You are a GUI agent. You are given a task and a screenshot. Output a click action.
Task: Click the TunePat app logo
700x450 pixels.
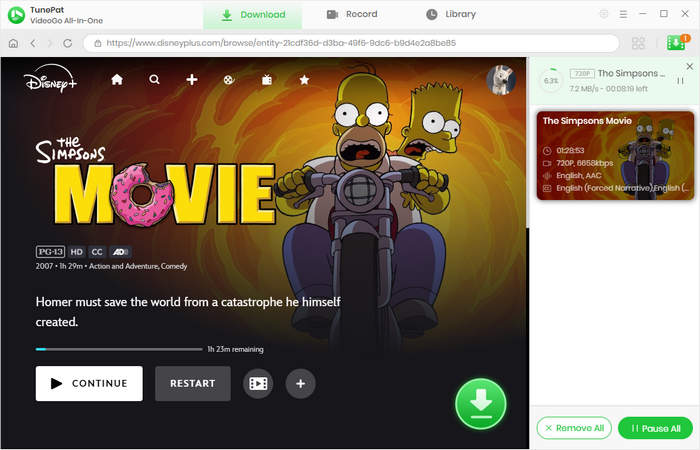(17, 15)
